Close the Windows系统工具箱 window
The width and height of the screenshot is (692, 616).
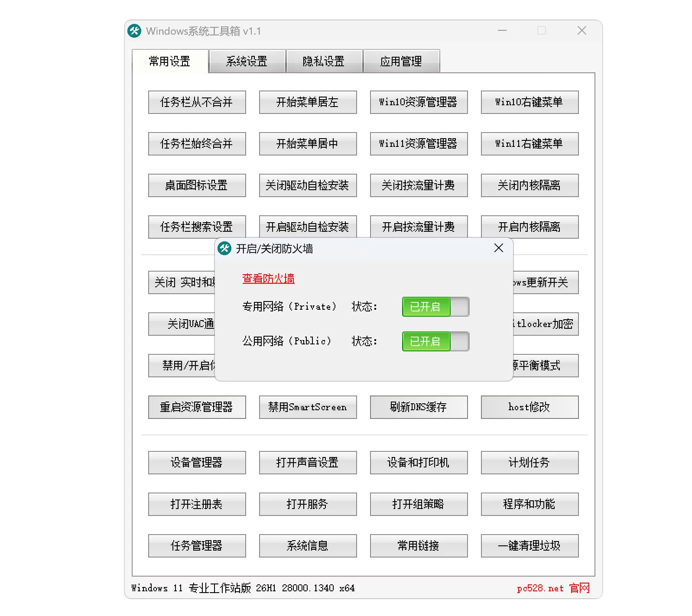582,31
